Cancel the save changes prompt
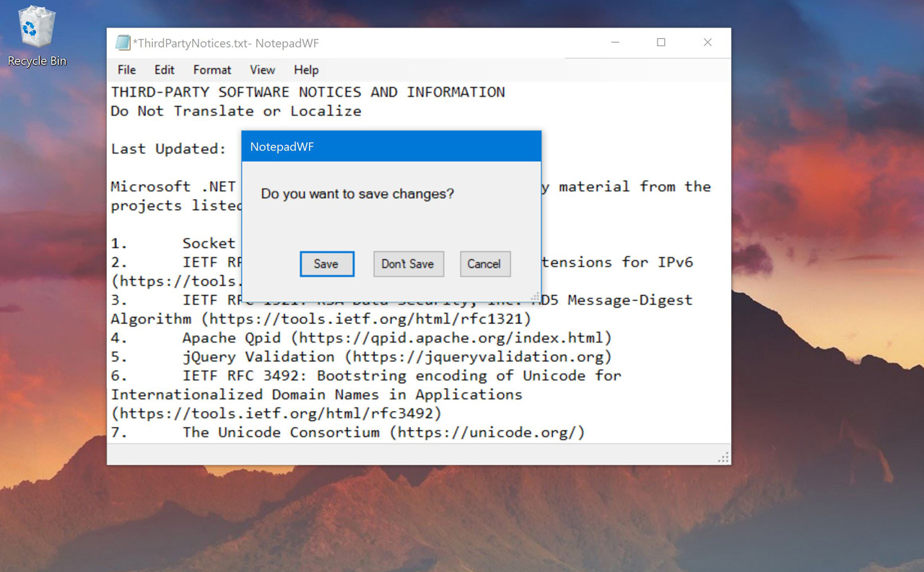The width and height of the screenshot is (924, 572). tap(484, 264)
